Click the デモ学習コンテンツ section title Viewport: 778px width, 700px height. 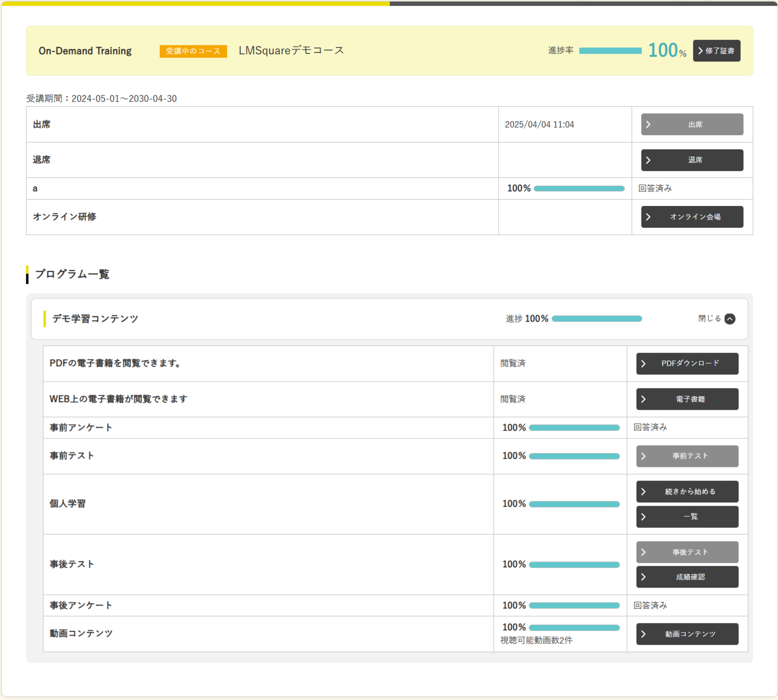coord(95,319)
